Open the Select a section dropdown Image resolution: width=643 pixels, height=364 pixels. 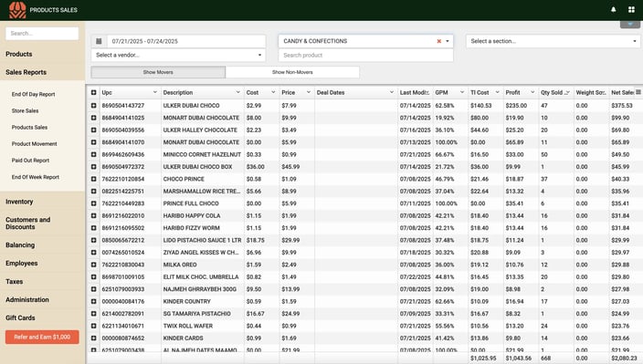[553, 41]
